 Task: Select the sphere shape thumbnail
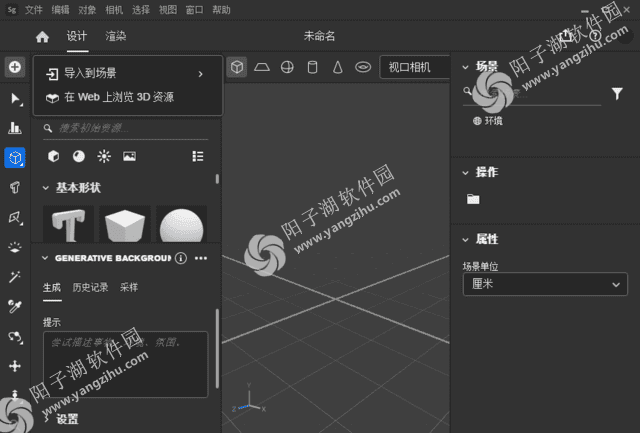pos(181,224)
